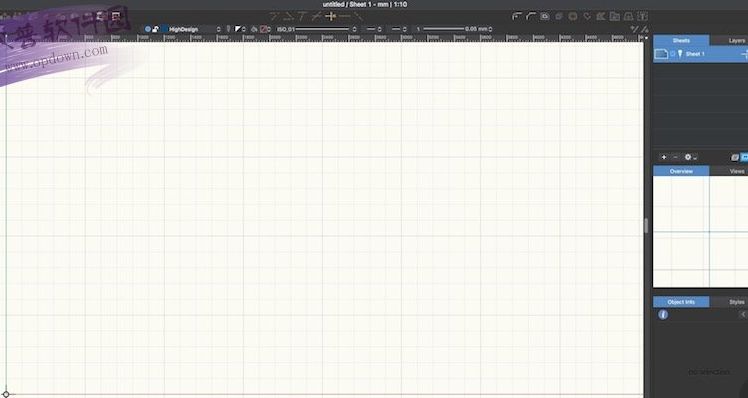Click the stacked sheets view icon

[735, 157]
